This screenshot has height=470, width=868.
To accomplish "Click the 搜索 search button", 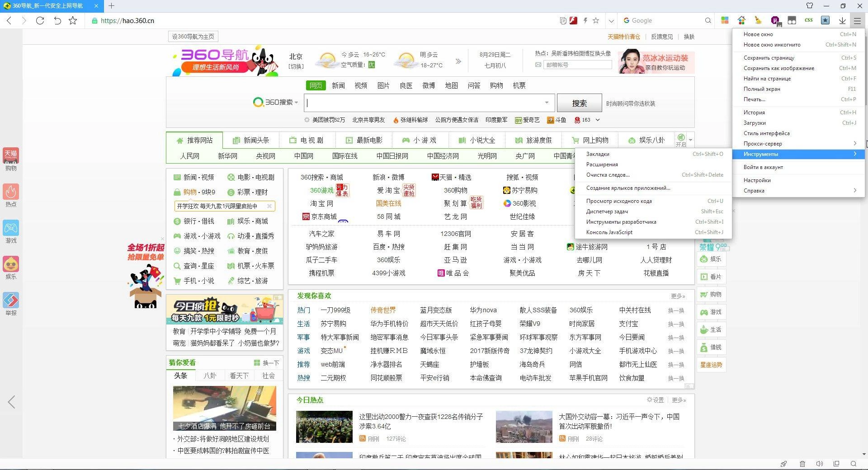I will tap(579, 103).
